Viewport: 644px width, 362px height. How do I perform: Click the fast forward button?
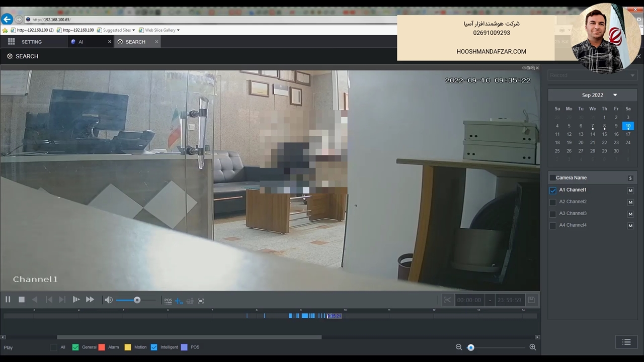coord(90,300)
